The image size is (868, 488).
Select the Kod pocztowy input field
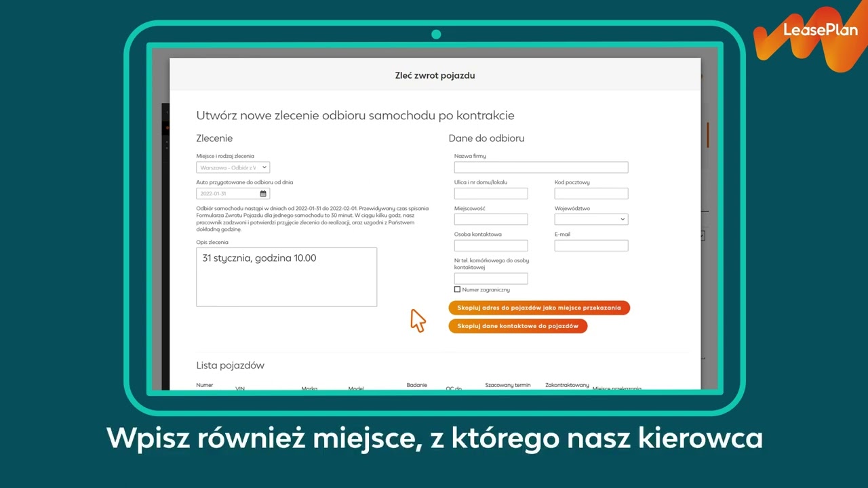(591, 193)
